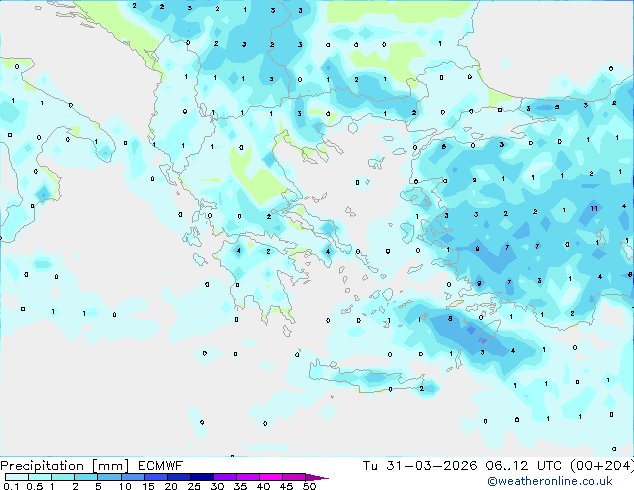
Task: Click the 'Precipitation [mm]' title text
Action: click(x=64, y=466)
